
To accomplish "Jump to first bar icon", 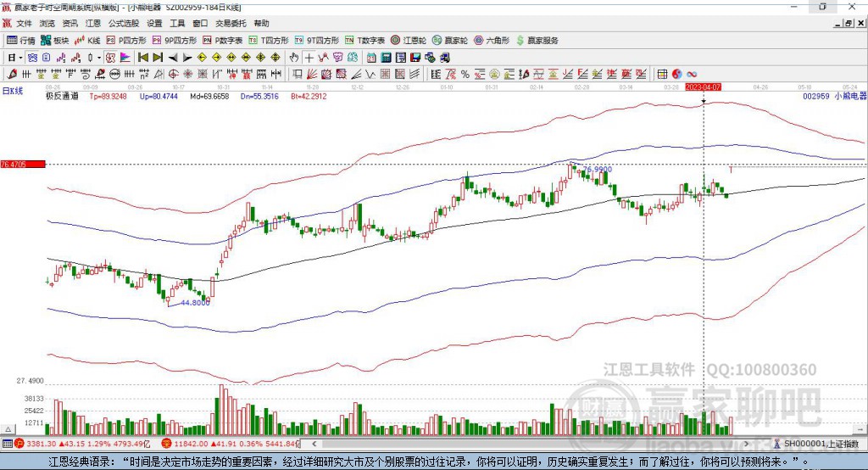I will pyautogui.click(x=142, y=58).
